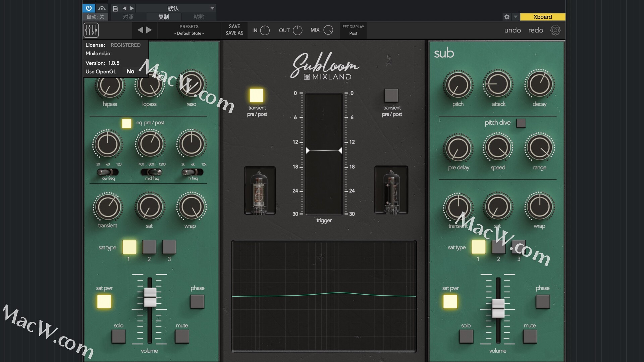Click left channel sat knob

[x=150, y=207]
